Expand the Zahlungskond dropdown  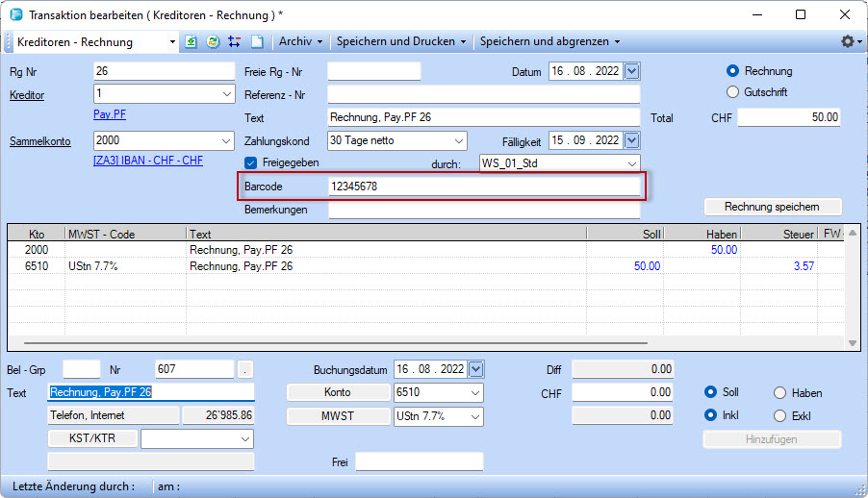pos(457,140)
